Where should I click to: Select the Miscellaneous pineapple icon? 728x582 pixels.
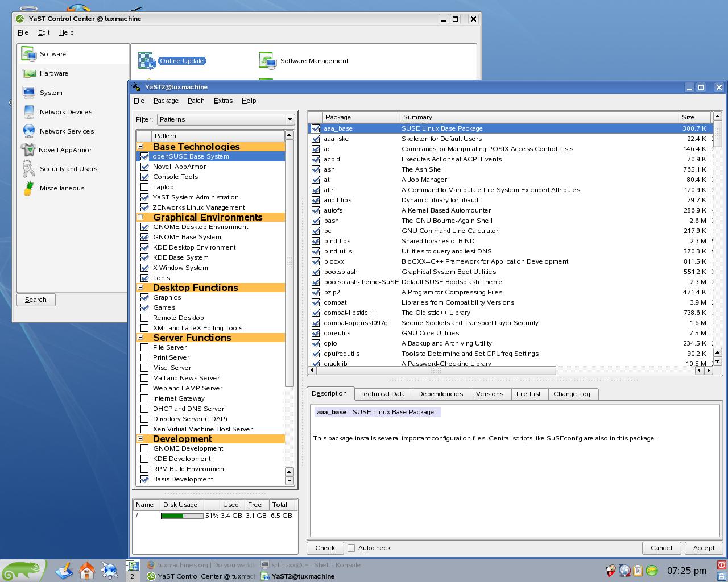point(28,188)
